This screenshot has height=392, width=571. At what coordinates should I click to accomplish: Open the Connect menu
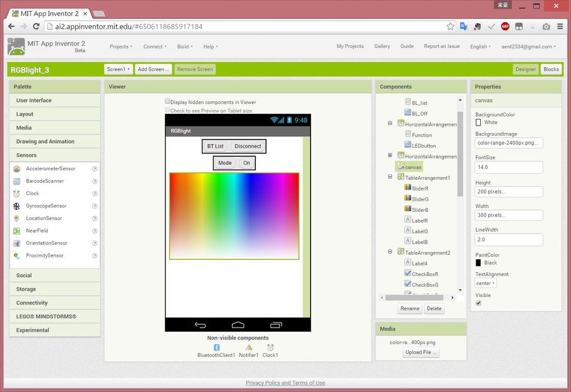(x=155, y=46)
